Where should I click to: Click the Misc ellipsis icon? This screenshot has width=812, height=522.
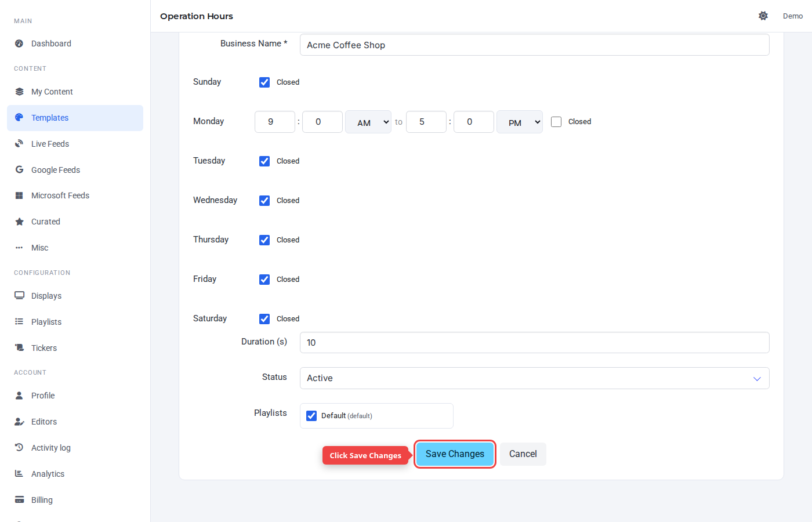[19, 248]
